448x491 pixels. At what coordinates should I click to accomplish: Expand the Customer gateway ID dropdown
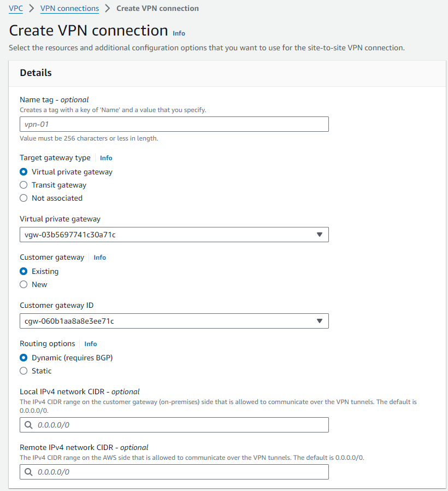point(174,321)
